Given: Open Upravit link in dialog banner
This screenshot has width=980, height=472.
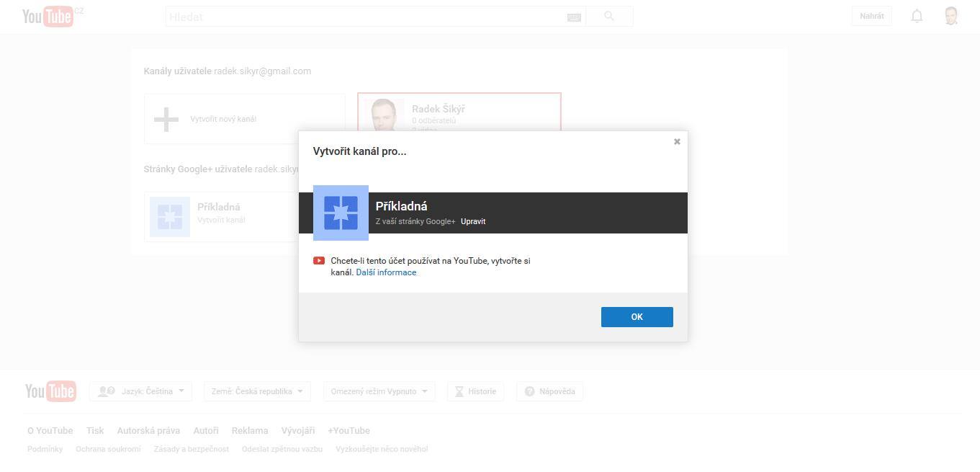Looking at the screenshot, I should point(473,221).
